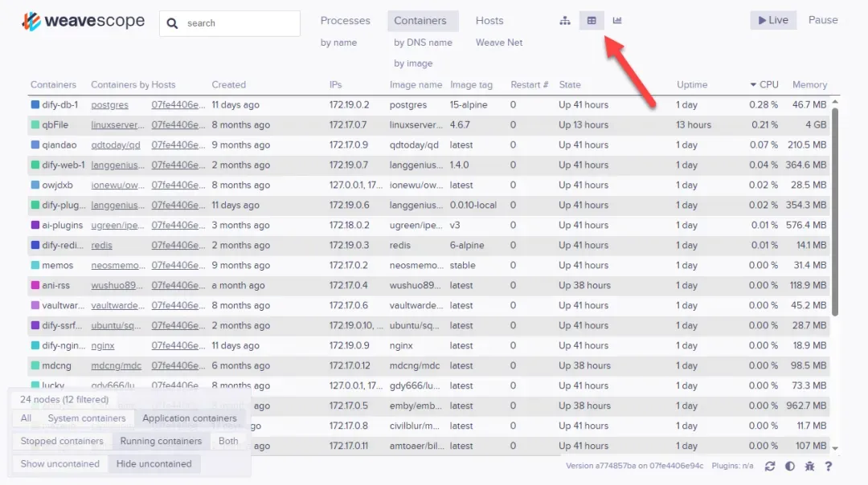Open the qdtoday/qd image link
This screenshot has height=485, width=868.
point(116,145)
